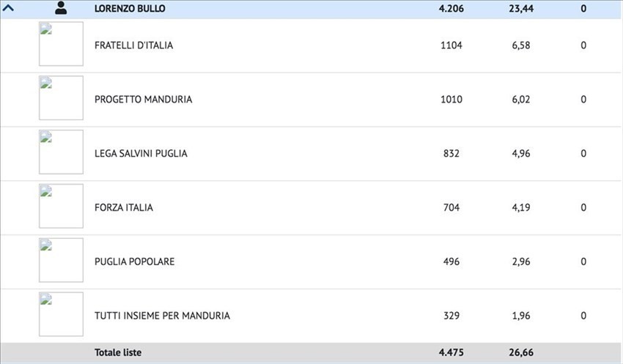
Task: Open the Tutti Insieme per Manduria logo
Action: pos(61,314)
